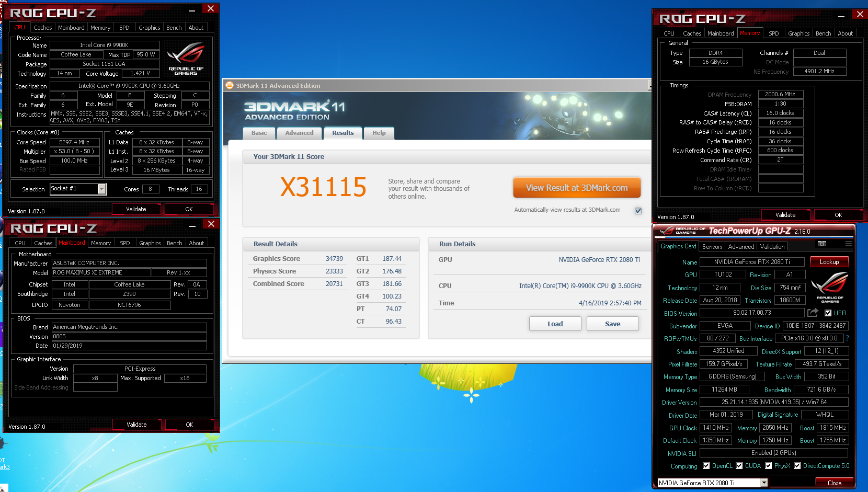Click the Driver Version field in GPU-Z
Screen dimensions: 868x492
point(774,402)
